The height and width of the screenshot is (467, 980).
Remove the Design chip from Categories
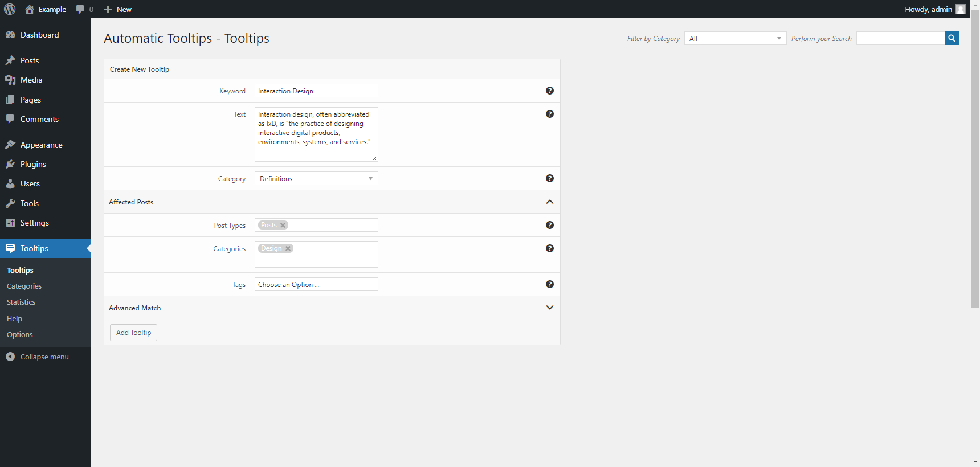(x=288, y=248)
